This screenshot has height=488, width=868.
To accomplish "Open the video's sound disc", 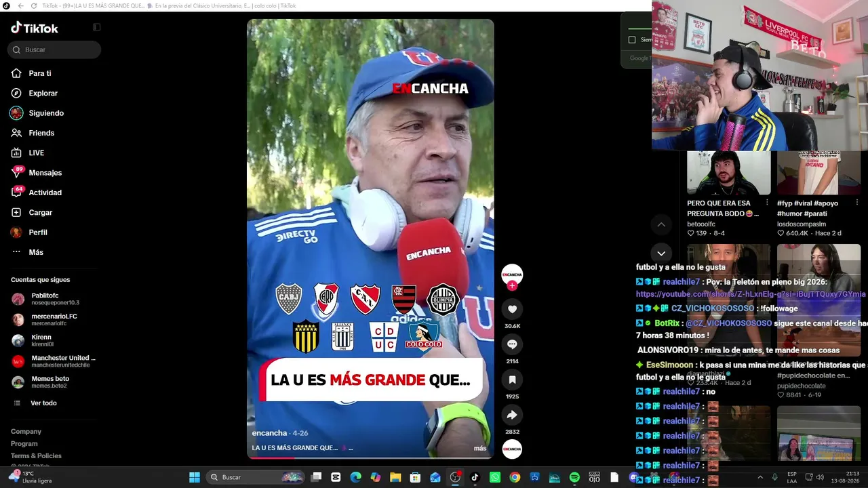I will pos(512,449).
